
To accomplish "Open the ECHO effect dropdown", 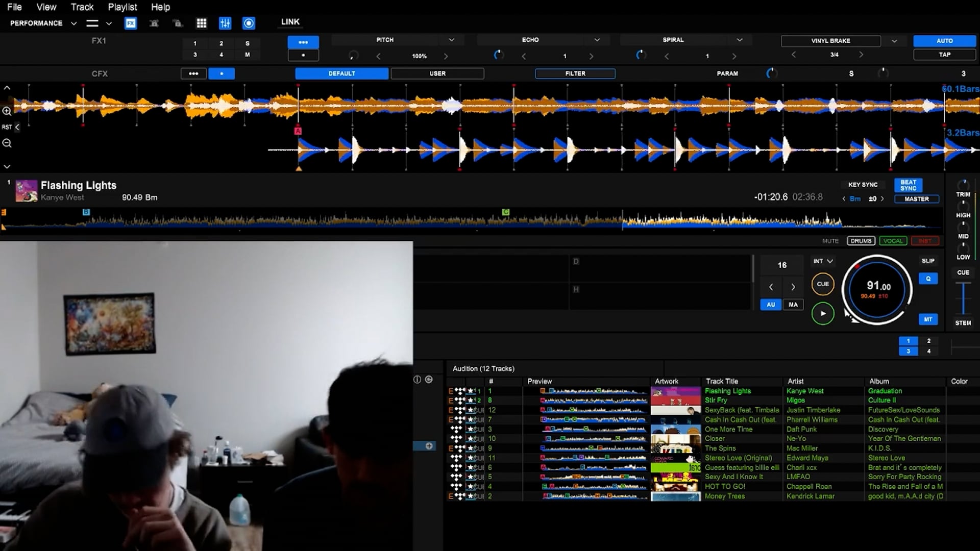I will [x=597, y=40].
